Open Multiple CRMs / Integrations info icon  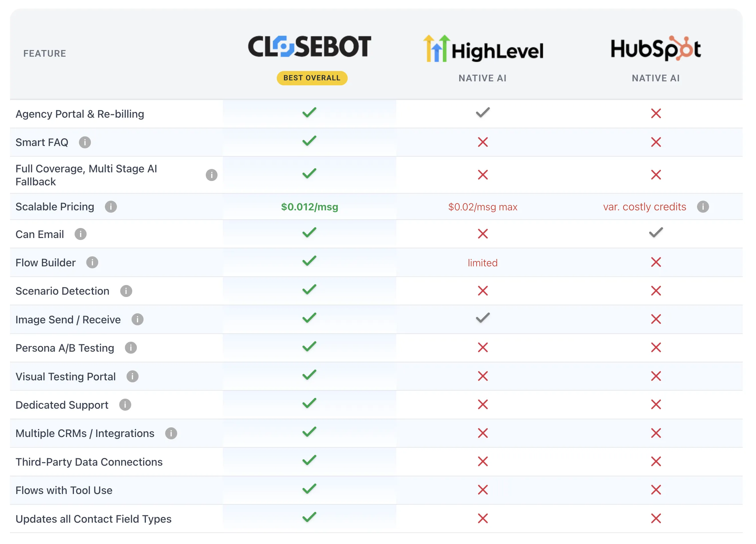point(171,433)
